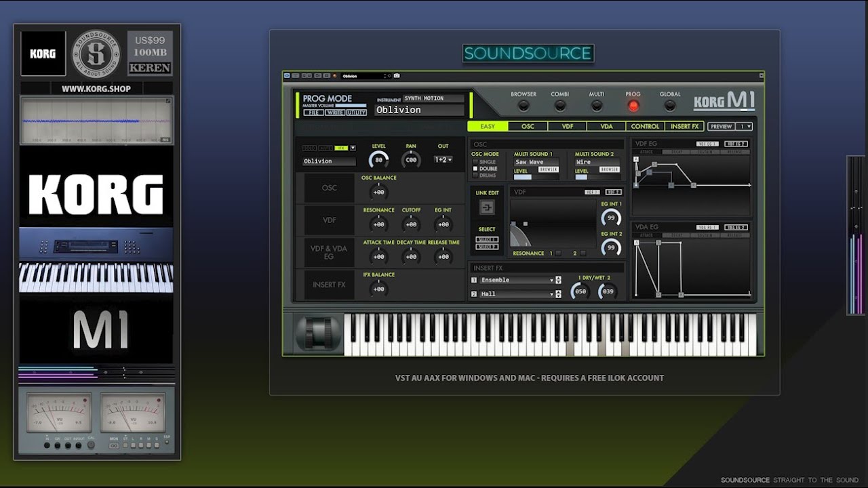Click the CAL knob on the VU meter panel
868x488 pixels.
91,445
